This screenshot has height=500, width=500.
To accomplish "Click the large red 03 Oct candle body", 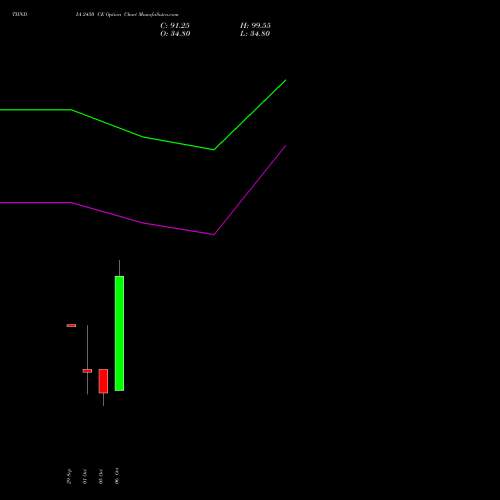I will (103, 381).
